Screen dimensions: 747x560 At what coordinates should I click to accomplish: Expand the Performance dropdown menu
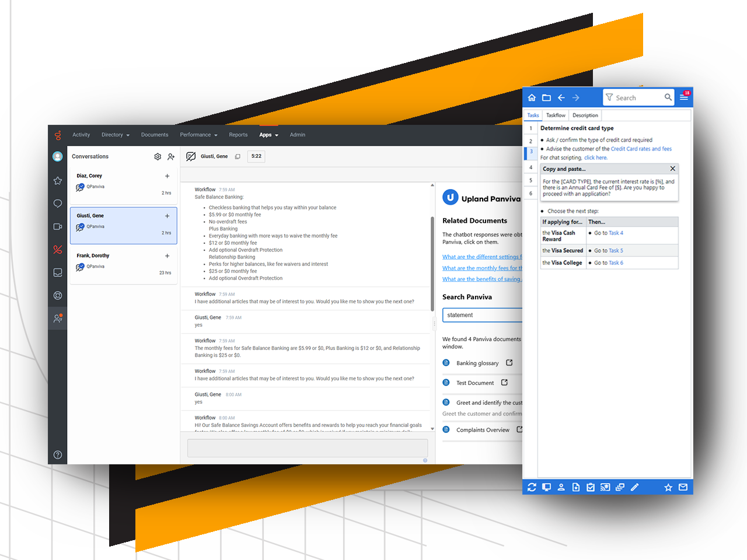pyautogui.click(x=198, y=135)
